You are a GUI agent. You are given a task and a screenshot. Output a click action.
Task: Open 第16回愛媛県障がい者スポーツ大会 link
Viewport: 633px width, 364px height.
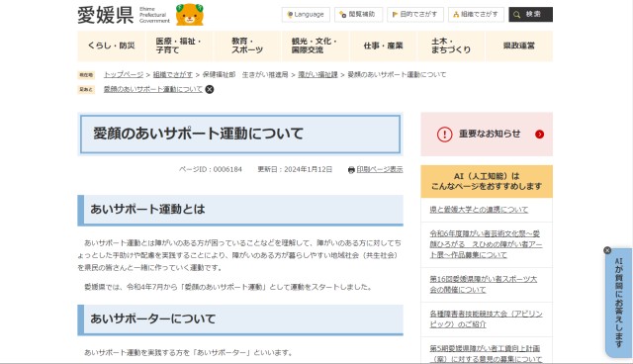point(484,284)
